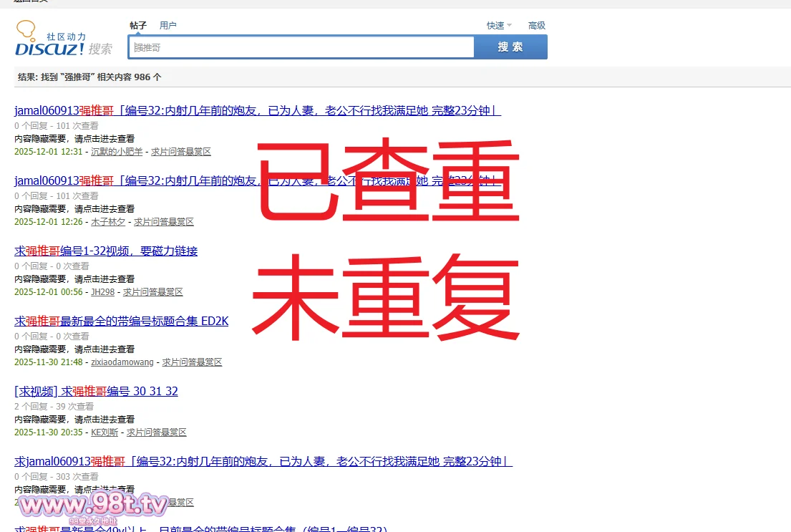Viewport: 791px width, 532px height.
Task: Open 求片问答悬赏区 link beside zixiaodamowang
Action: pyautogui.click(x=192, y=362)
